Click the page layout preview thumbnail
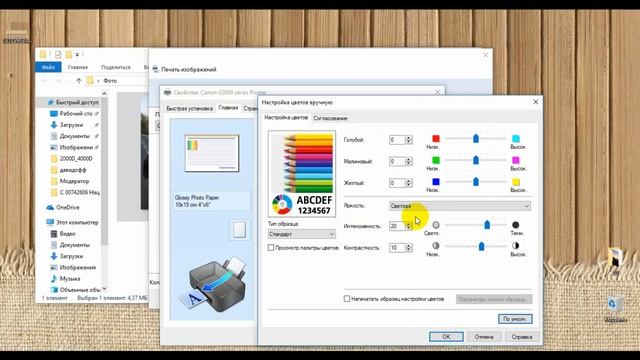 (211, 153)
